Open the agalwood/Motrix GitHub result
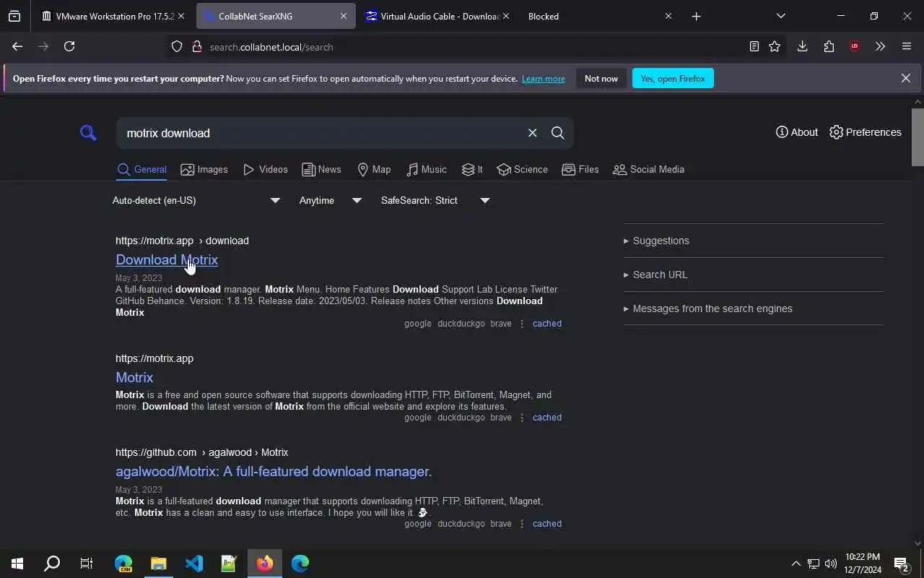This screenshot has width=924, height=578. click(274, 471)
